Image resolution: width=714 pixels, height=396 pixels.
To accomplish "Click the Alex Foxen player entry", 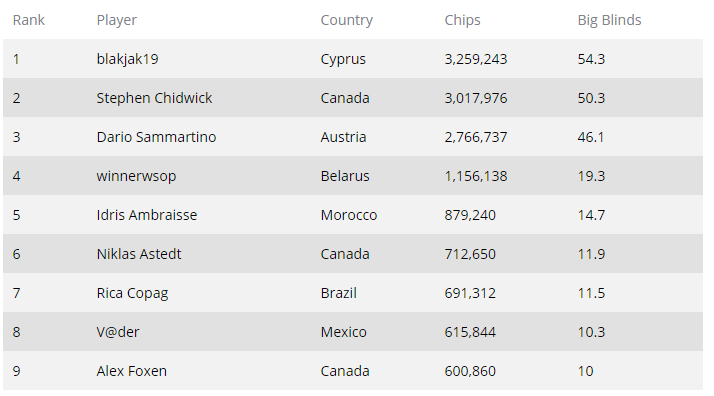I will pos(132,371).
